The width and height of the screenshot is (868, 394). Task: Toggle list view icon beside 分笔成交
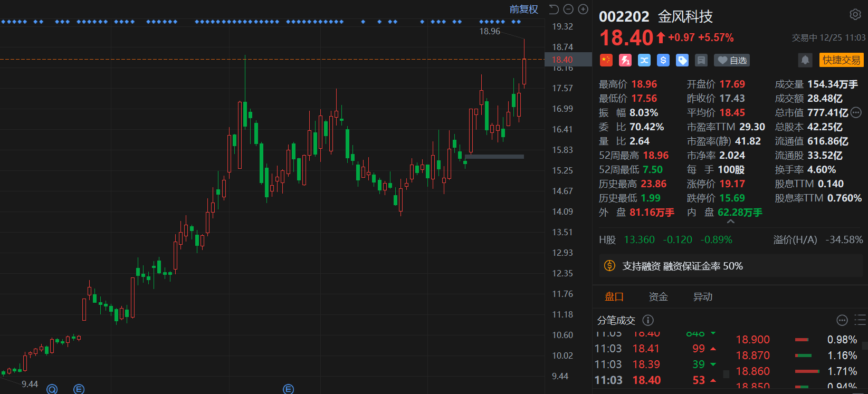click(x=860, y=320)
